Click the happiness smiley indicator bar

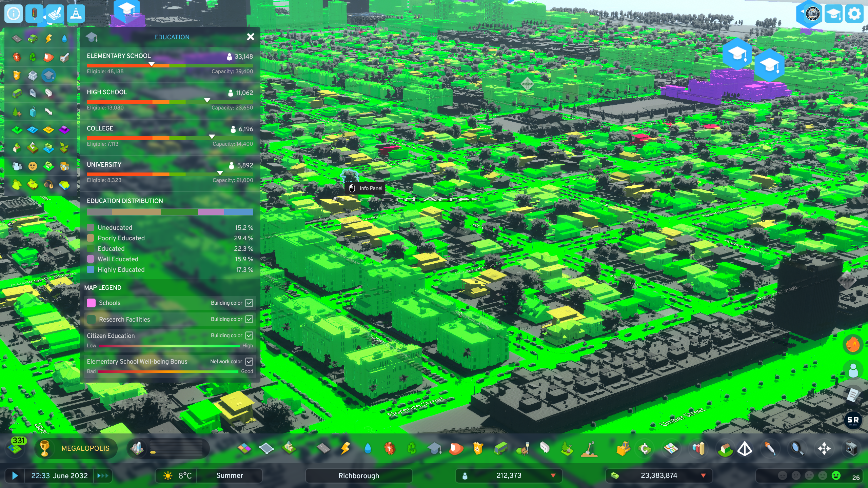click(809, 476)
